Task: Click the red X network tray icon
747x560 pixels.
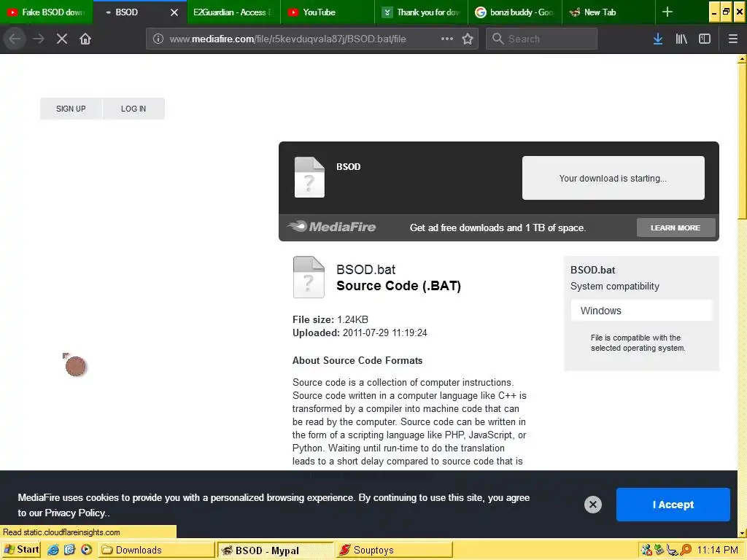Action: coord(646,550)
